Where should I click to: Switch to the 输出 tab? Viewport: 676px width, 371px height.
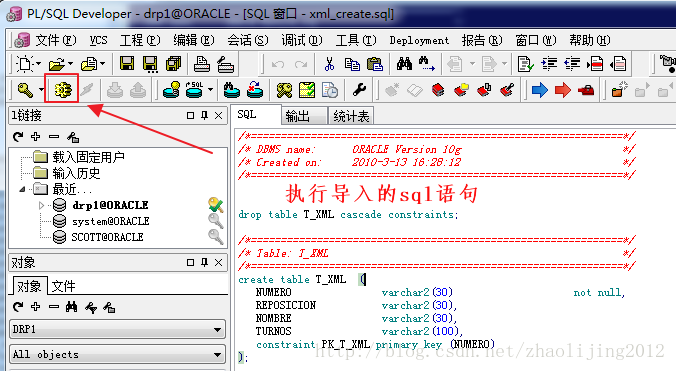point(304,116)
